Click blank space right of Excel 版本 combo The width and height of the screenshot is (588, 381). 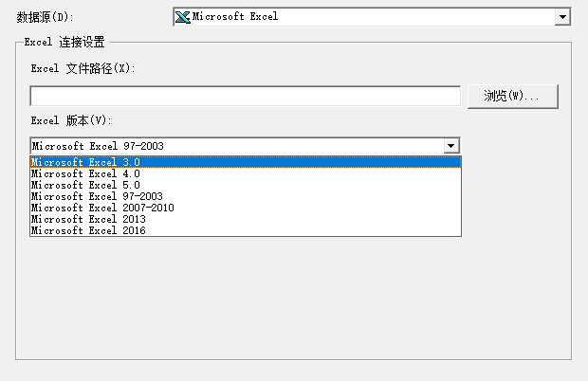(x=517, y=146)
